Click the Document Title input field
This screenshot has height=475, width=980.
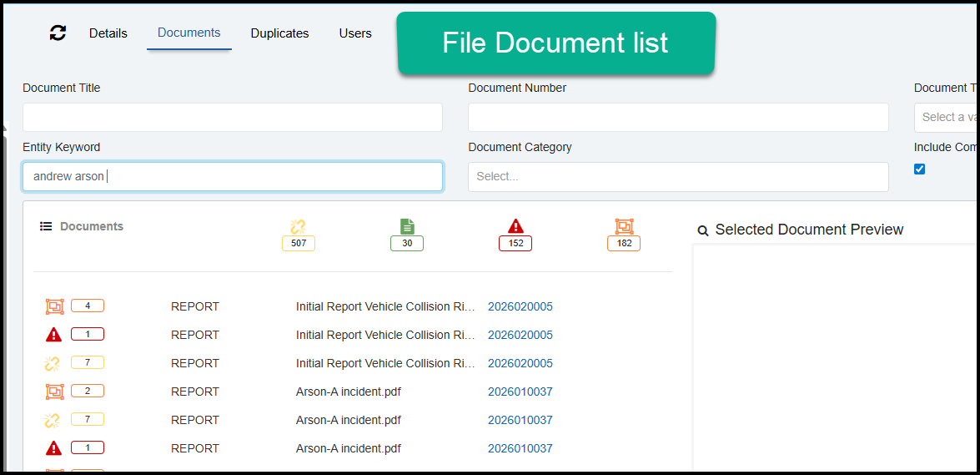pyautogui.click(x=232, y=117)
